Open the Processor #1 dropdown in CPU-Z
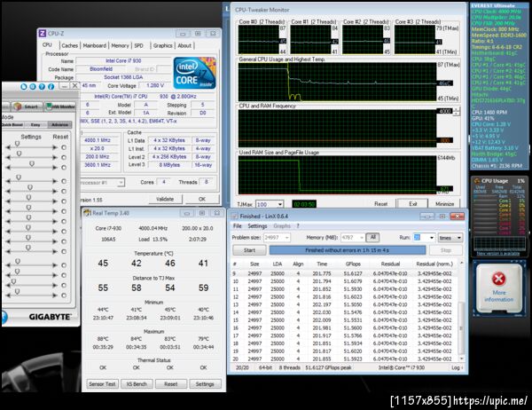532x410 pixels. click(121, 183)
